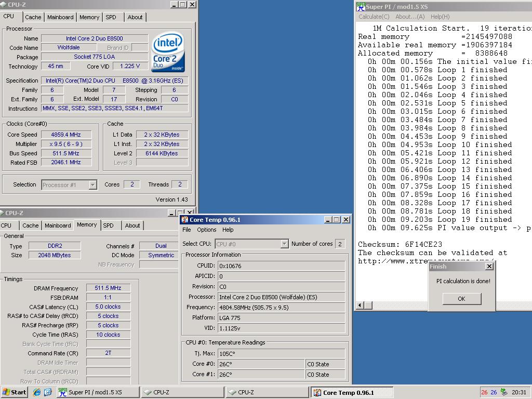The width and height of the screenshot is (532, 399).
Task: Click the Frequency field showing 4804.58MHz
Action: [281, 308]
